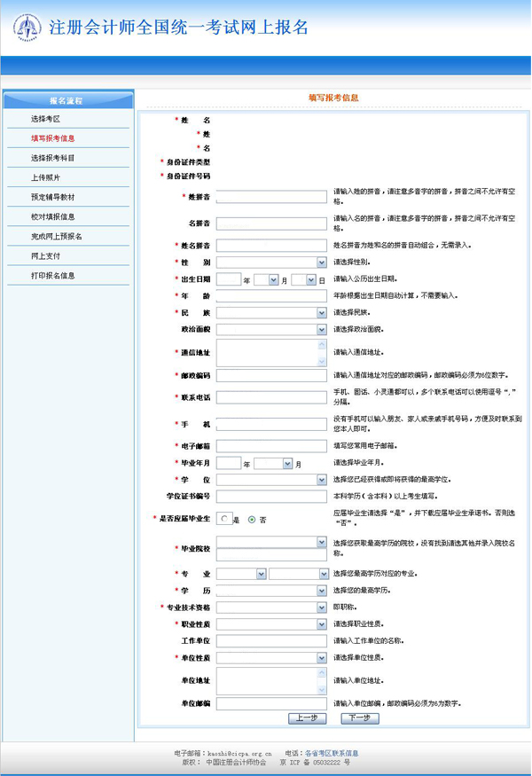Select 填写报考信息 in the sidebar
The image size is (532, 776).
[x=53, y=138]
